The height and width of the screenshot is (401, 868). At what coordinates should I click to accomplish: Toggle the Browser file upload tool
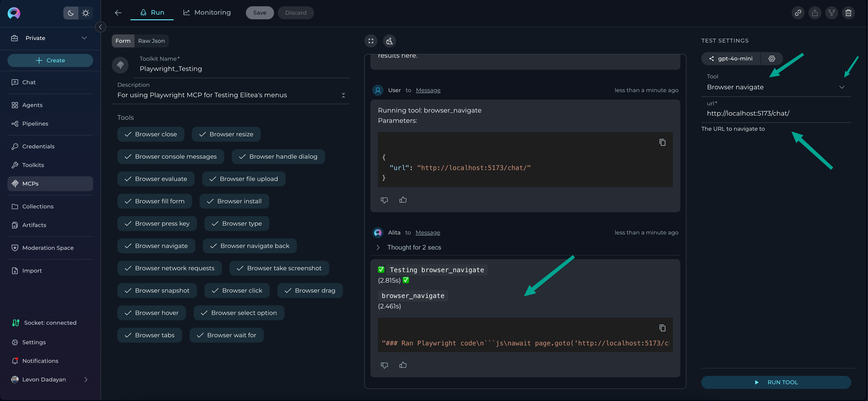244,179
